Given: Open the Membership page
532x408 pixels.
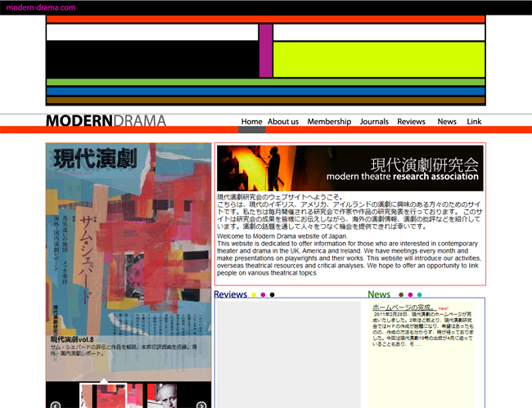Looking at the screenshot, I should point(329,122).
